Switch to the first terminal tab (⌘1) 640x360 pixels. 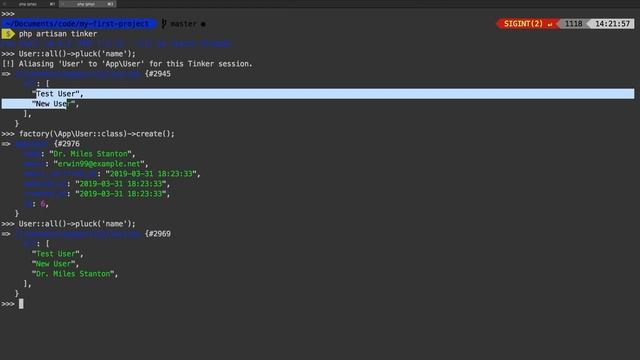pyautogui.click(x=29, y=4)
